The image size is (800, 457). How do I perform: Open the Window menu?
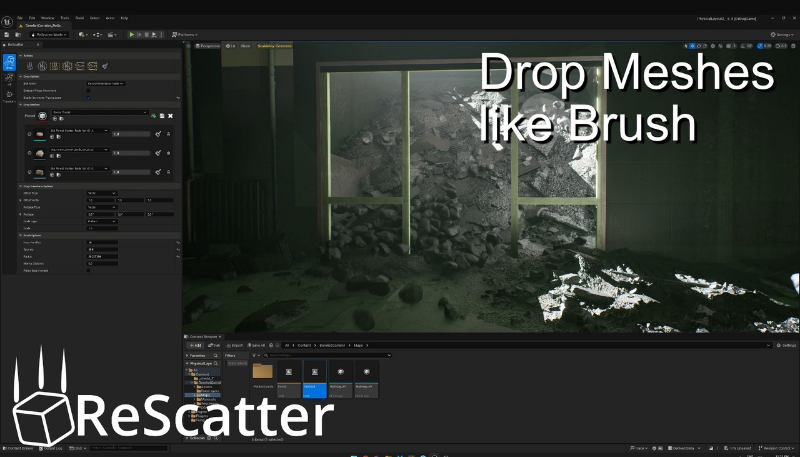(x=47, y=18)
